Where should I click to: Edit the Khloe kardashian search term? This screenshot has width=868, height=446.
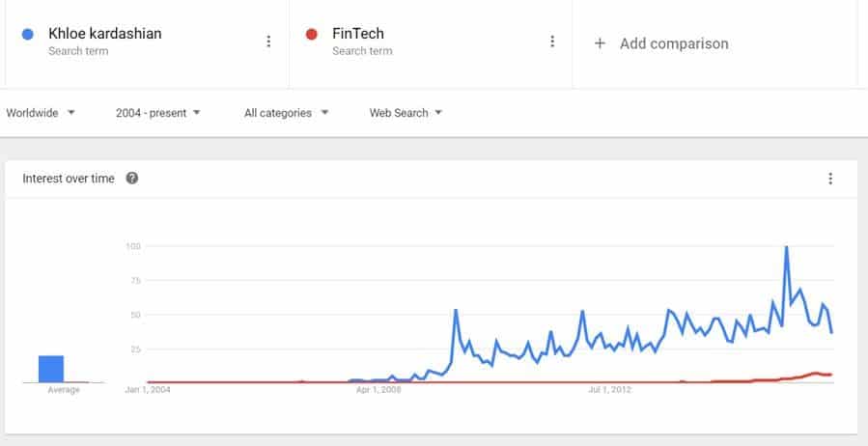(x=104, y=34)
